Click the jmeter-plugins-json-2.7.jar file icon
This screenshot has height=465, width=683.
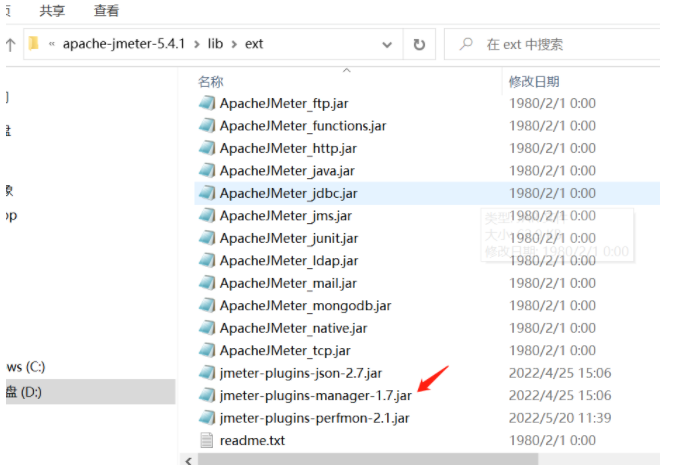(207, 373)
